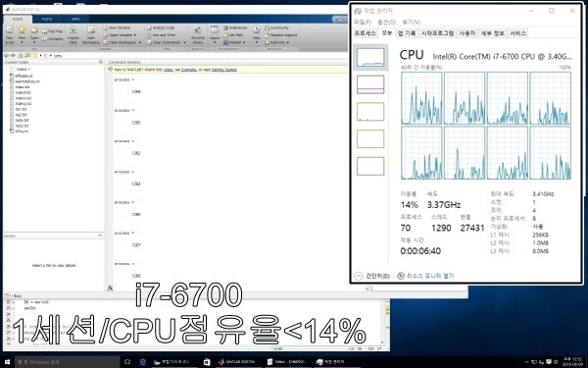588x368 pixels.
Task: Expand the Details panel chevron in MATLAB
Action: [100, 236]
